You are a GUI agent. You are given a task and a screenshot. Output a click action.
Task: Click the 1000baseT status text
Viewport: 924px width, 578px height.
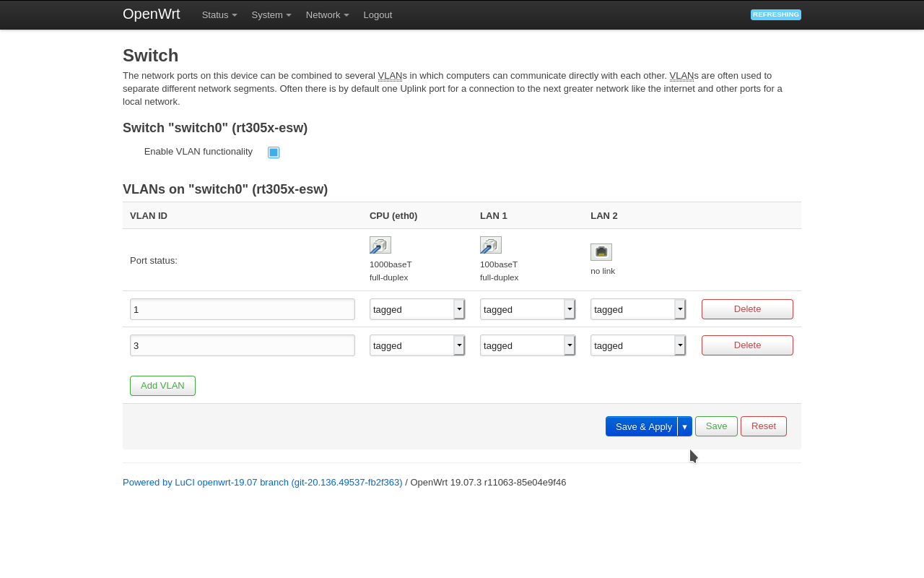(391, 264)
